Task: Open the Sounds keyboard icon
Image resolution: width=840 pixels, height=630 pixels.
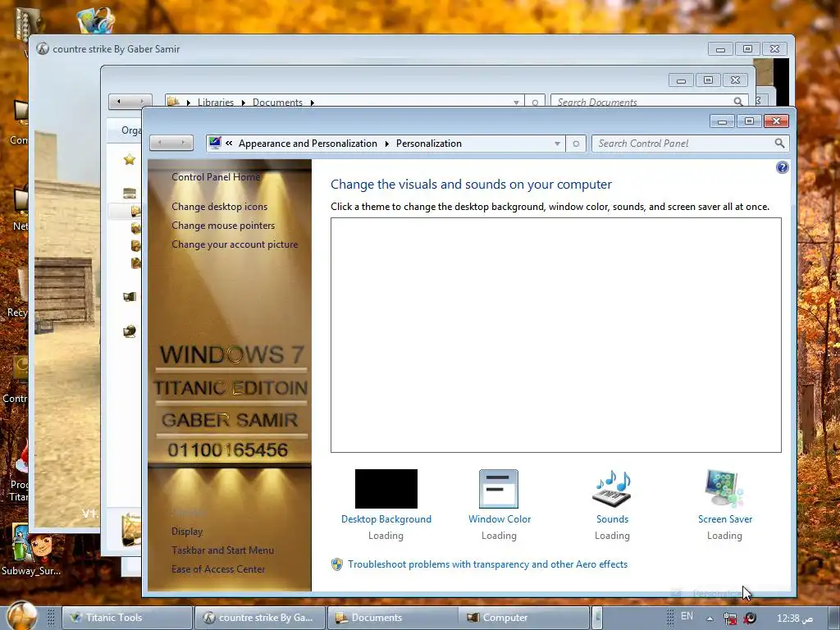Action: pyautogui.click(x=612, y=488)
